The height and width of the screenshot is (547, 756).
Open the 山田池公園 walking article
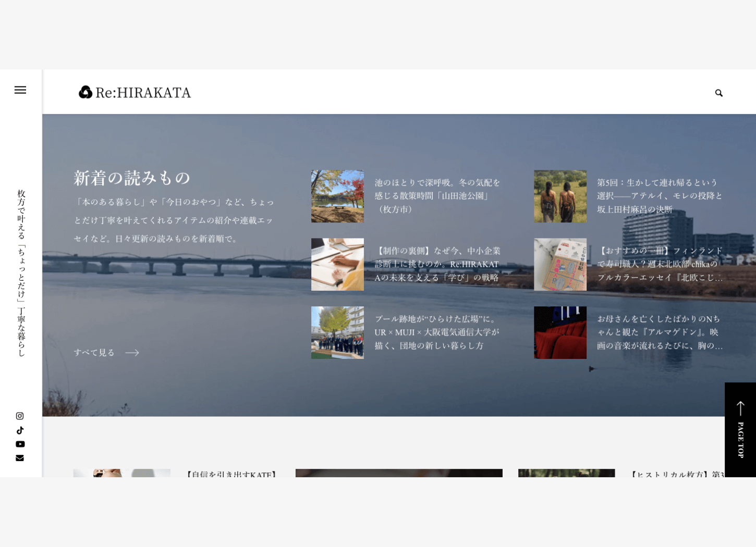pos(438,196)
